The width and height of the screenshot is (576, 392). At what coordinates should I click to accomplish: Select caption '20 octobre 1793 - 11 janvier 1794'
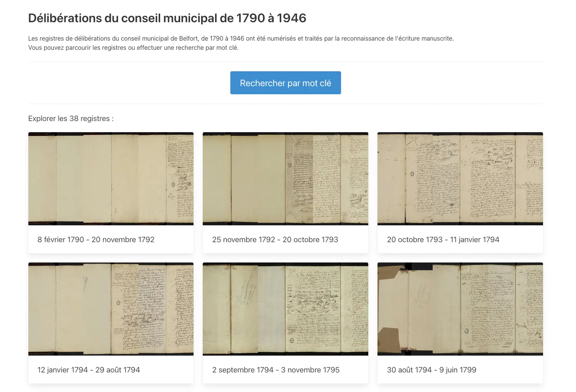(443, 239)
